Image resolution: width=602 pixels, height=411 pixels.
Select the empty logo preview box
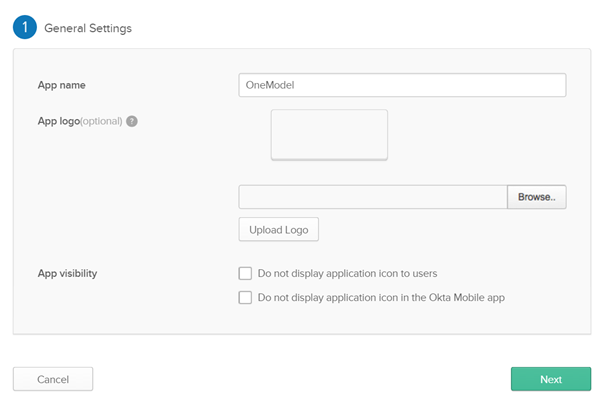[329, 135]
